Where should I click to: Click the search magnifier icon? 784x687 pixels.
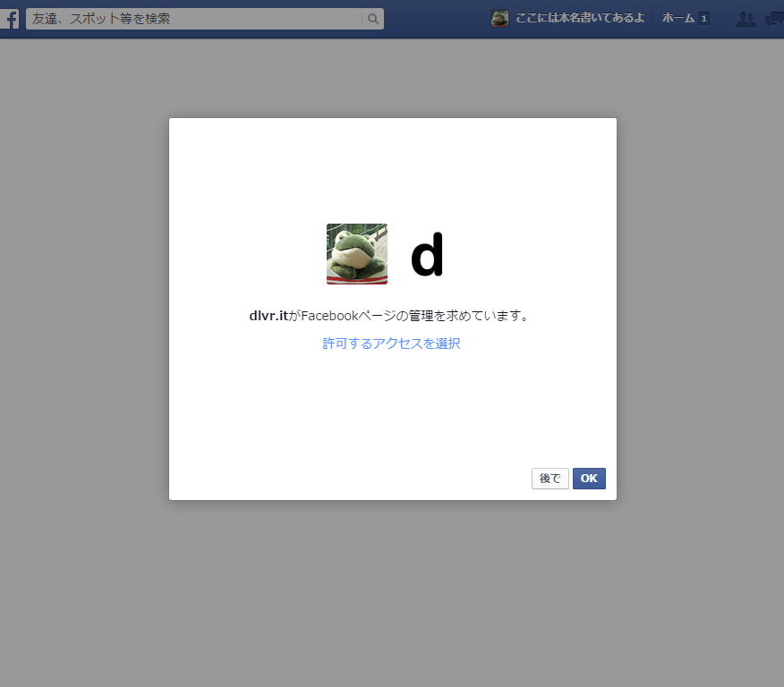pyautogui.click(x=373, y=19)
